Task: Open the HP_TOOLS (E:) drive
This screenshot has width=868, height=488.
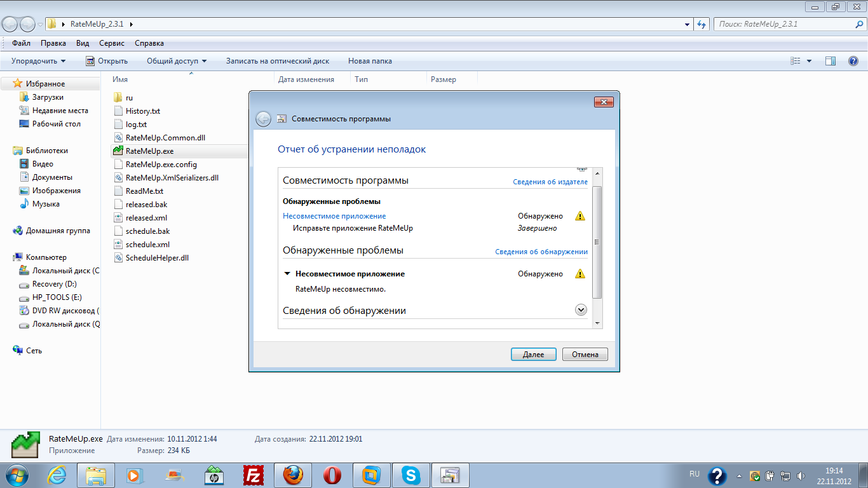Action: [57, 297]
